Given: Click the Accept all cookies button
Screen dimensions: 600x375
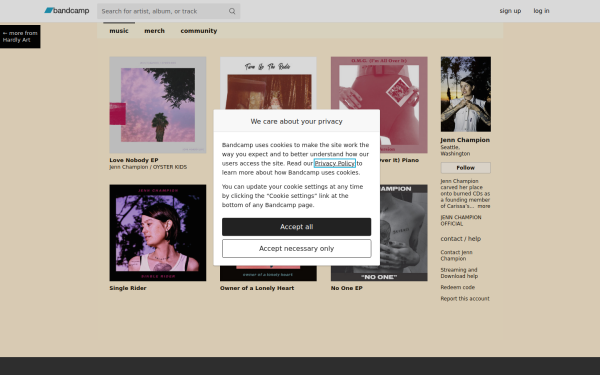Looking at the screenshot, I should [x=297, y=227].
